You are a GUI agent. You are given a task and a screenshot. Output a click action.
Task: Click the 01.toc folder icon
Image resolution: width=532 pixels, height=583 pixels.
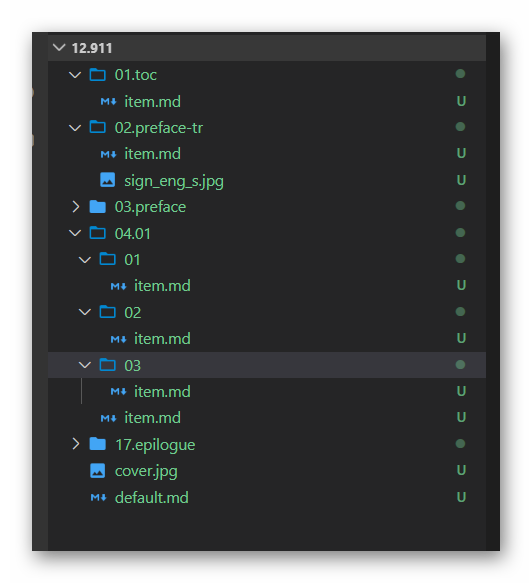coord(98,75)
